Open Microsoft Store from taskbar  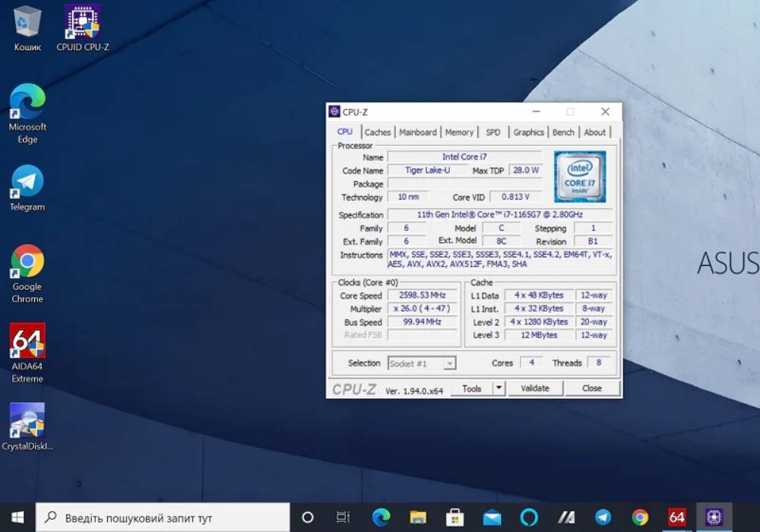(x=454, y=518)
